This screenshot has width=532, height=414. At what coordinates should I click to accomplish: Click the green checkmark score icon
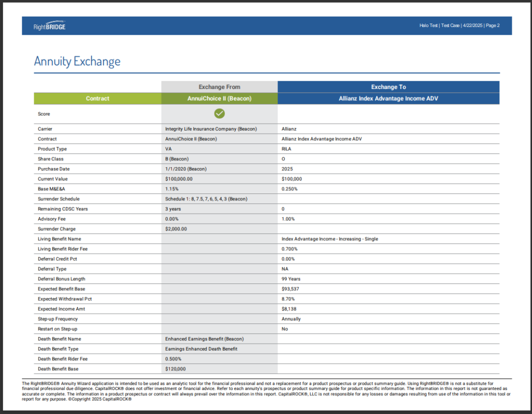coord(220,113)
